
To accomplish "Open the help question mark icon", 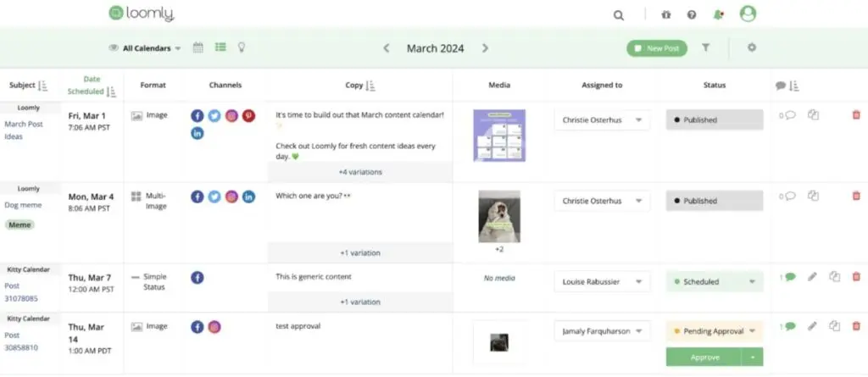I will click(x=692, y=14).
